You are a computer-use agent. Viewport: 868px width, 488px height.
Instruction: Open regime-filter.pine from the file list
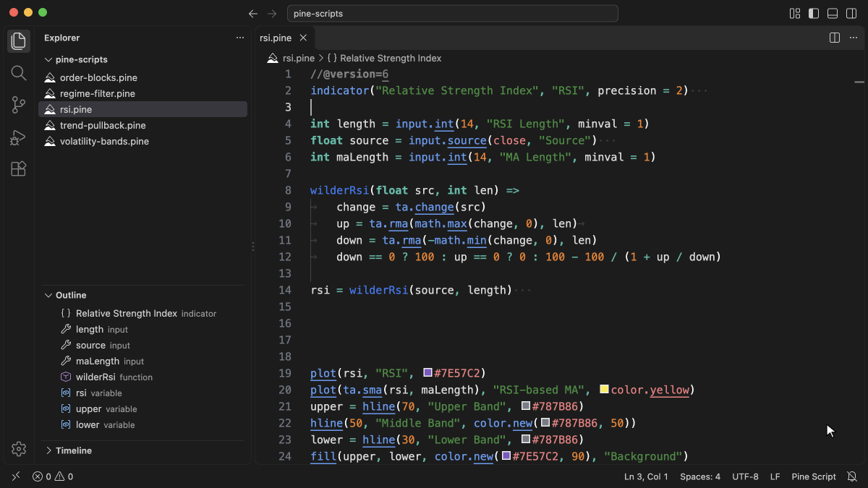143,93
